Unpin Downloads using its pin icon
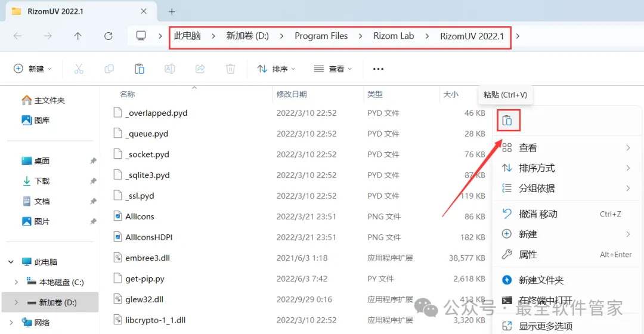Screen dimensions: 644x334 [93, 181]
